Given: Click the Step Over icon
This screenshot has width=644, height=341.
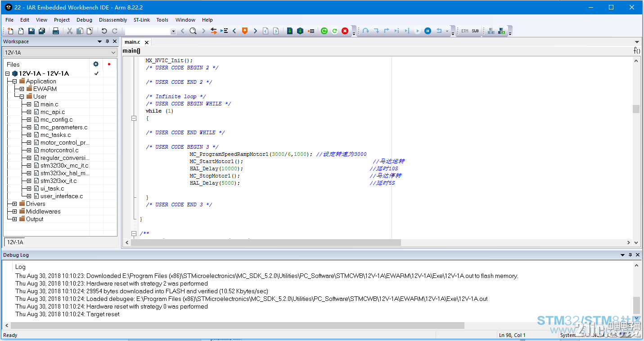Looking at the screenshot, I should coord(366,31).
